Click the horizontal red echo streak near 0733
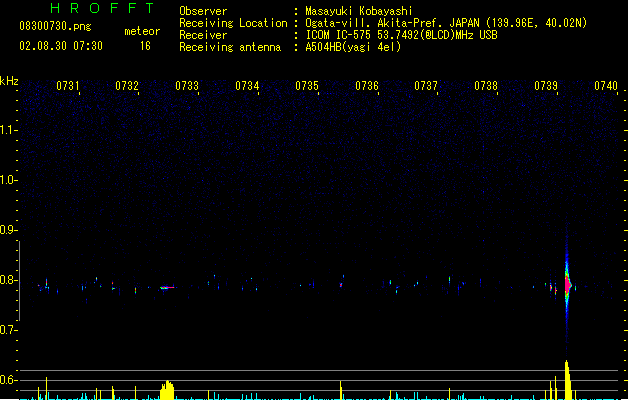This screenshot has width=629, height=400. [x=168, y=288]
